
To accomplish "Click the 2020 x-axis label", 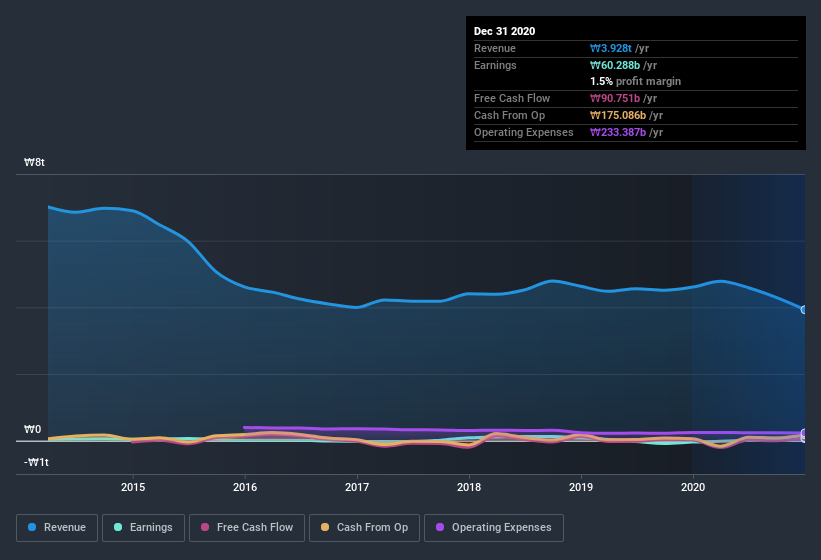I will coord(693,487).
